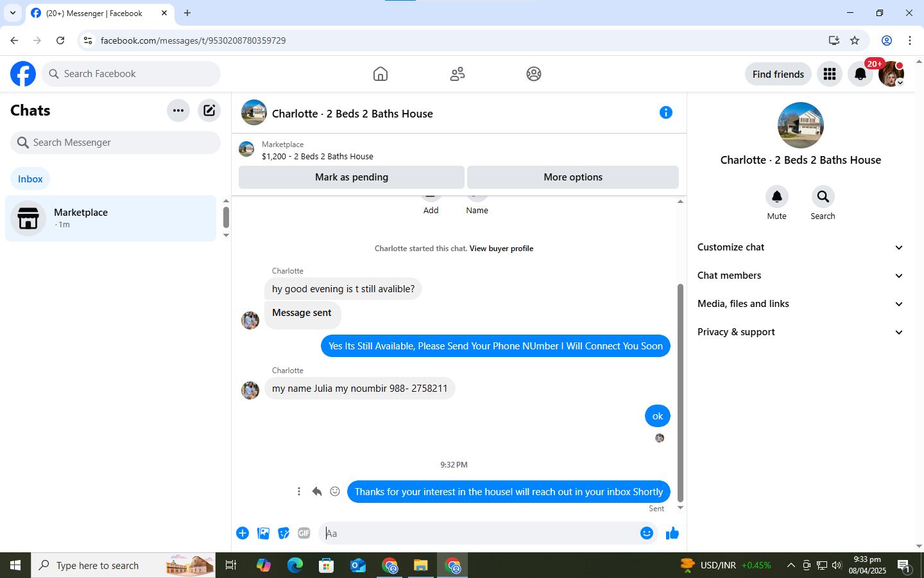The height and width of the screenshot is (578, 924).
Task: Expand Privacy & support section
Action: click(801, 332)
